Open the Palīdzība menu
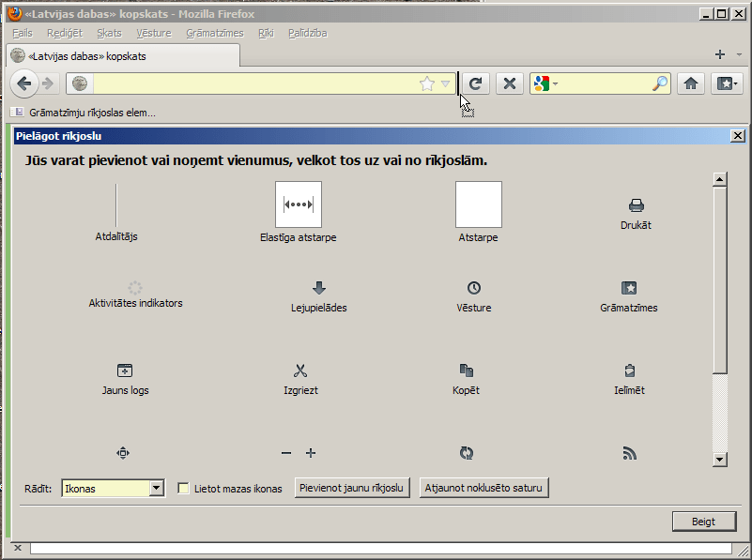The width and height of the screenshot is (752, 560). (x=308, y=33)
